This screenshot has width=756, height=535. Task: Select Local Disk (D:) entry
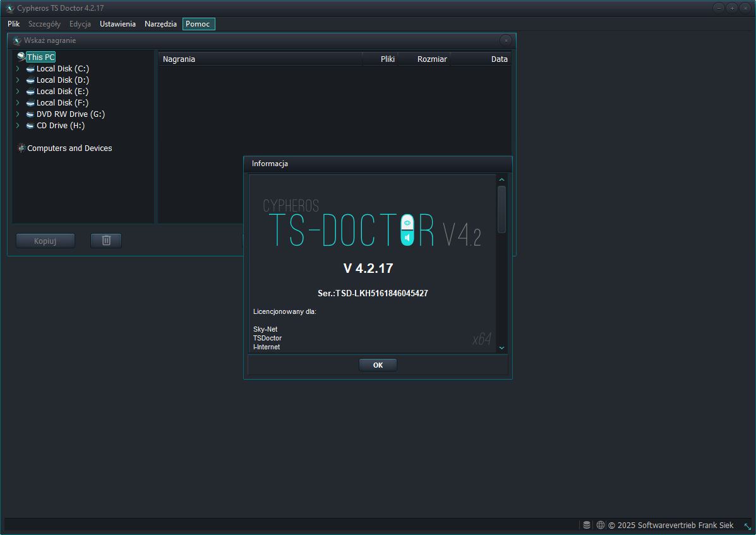63,80
